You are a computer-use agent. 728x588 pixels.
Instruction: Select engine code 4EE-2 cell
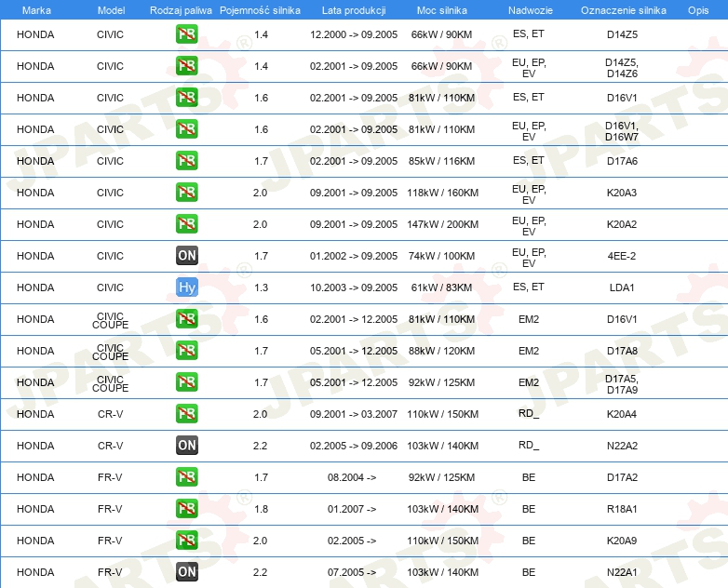(622, 256)
